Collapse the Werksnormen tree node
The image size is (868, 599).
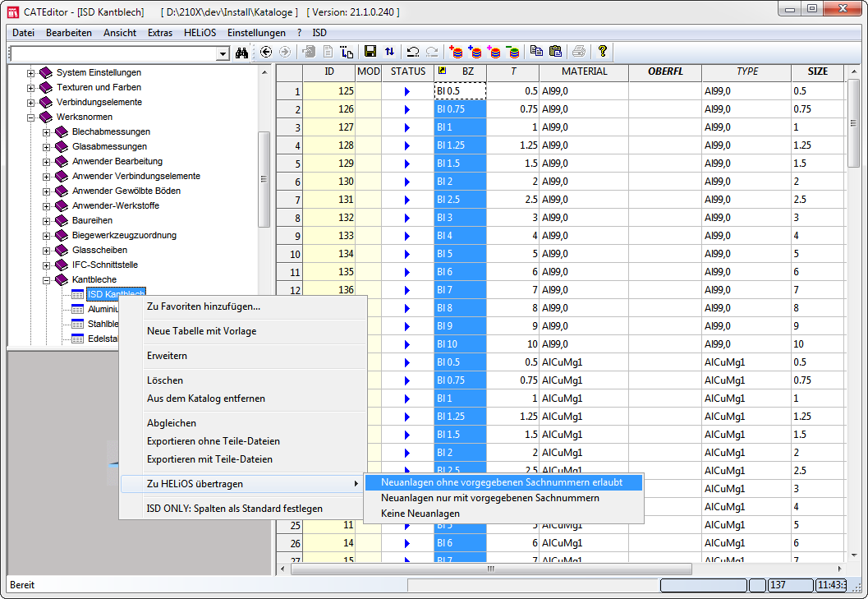point(31,117)
